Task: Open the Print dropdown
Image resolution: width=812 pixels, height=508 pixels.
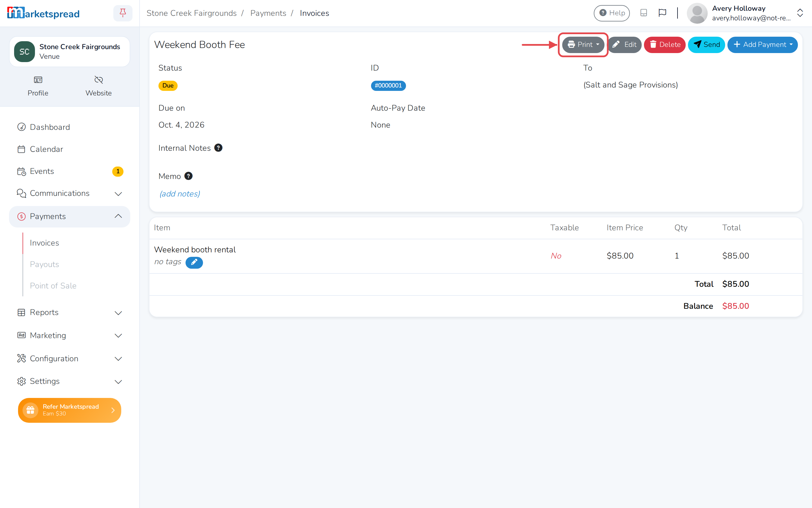Action: pyautogui.click(x=583, y=45)
